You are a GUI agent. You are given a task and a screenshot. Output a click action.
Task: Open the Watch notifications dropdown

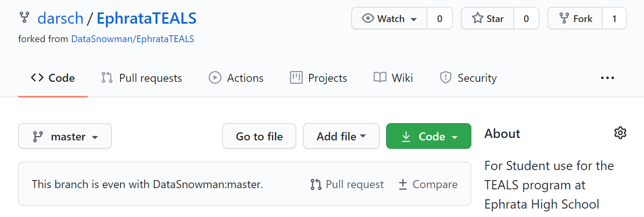(x=389, y=18)
